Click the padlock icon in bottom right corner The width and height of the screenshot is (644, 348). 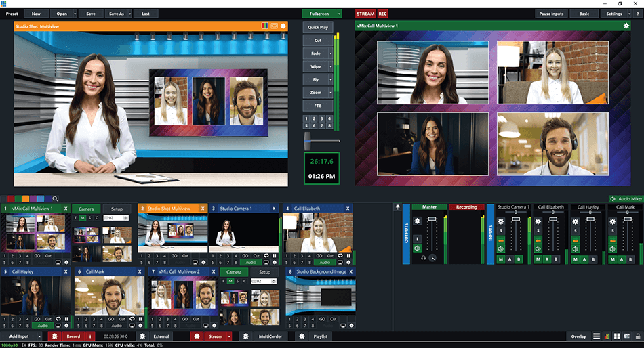pyautogui.click(x=638, y=336)
